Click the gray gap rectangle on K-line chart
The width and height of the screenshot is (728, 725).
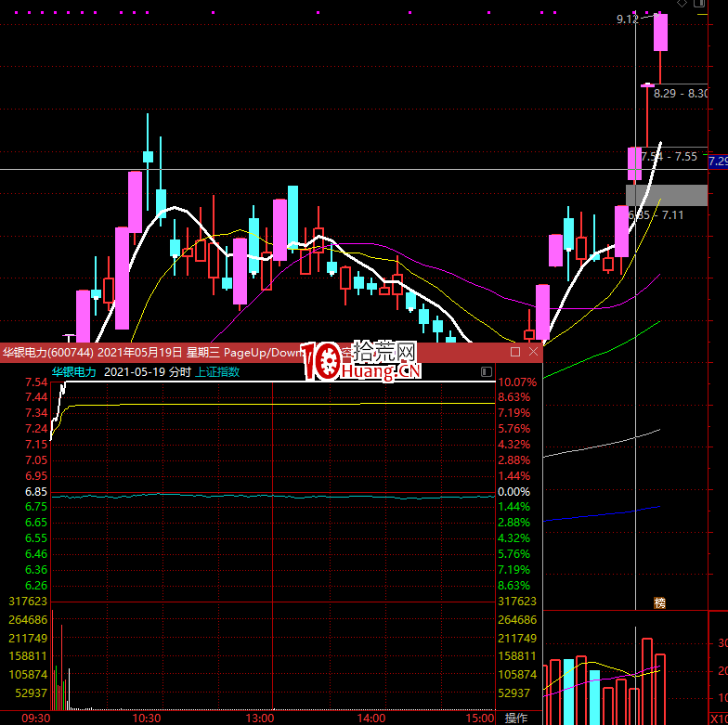tap(667, 195)
